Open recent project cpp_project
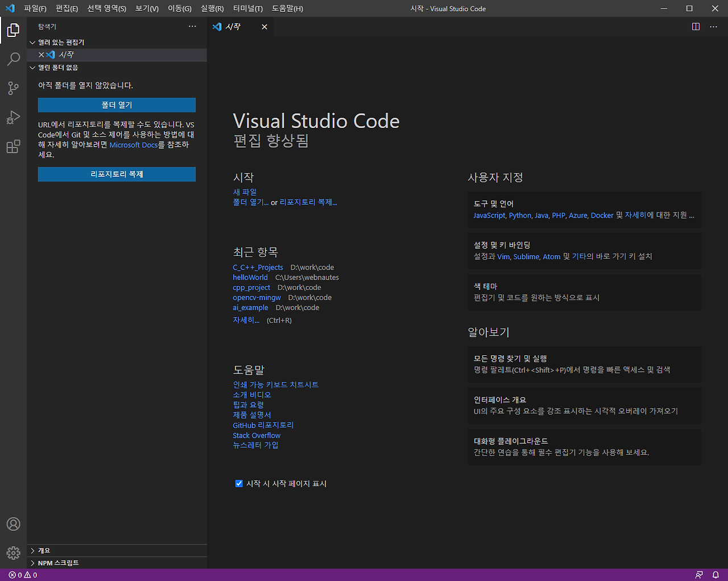 coord(251,288)
